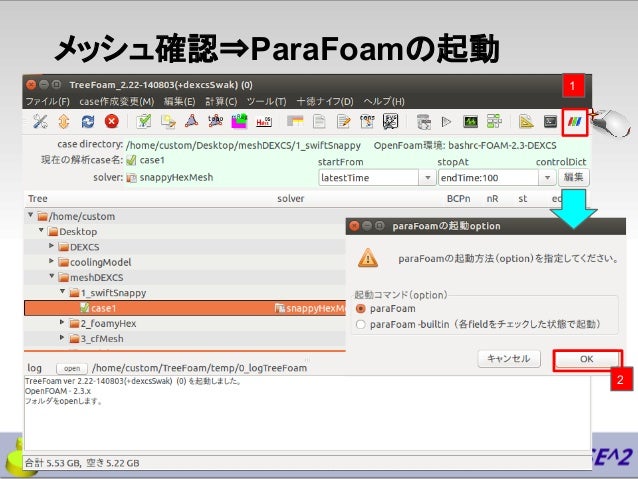Screen dimensions: 638x479
Task: Select the coolingModel folder label
Action: point(101,262)
